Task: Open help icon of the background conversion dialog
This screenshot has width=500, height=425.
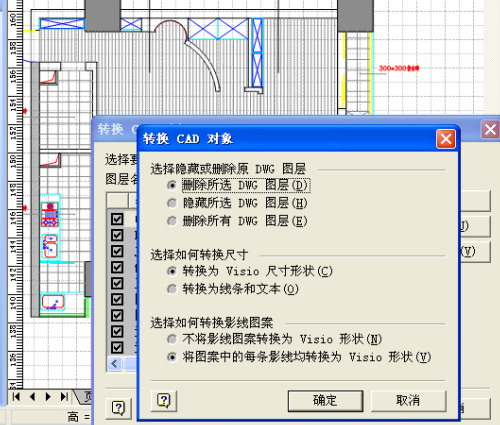Action: click(119, 408)
